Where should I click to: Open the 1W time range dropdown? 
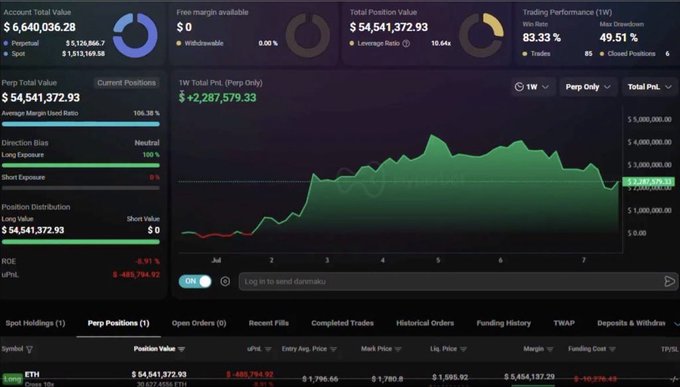(533, 87)
